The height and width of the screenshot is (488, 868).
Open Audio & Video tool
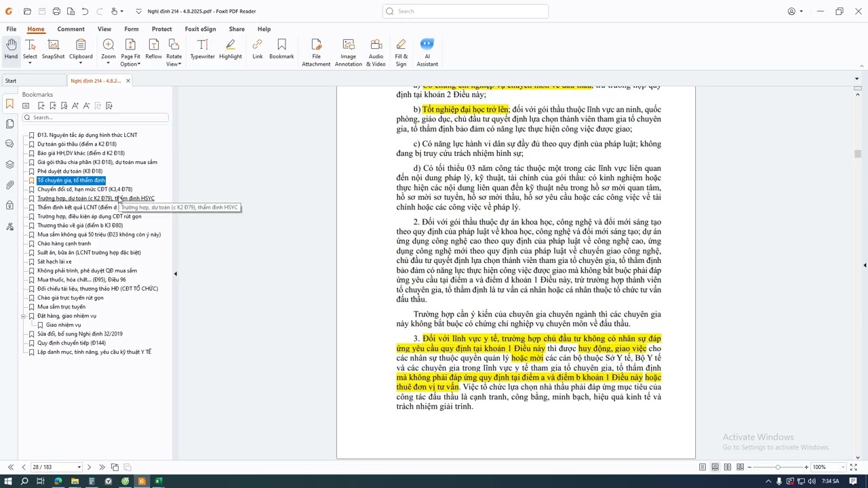coord(376,53)
